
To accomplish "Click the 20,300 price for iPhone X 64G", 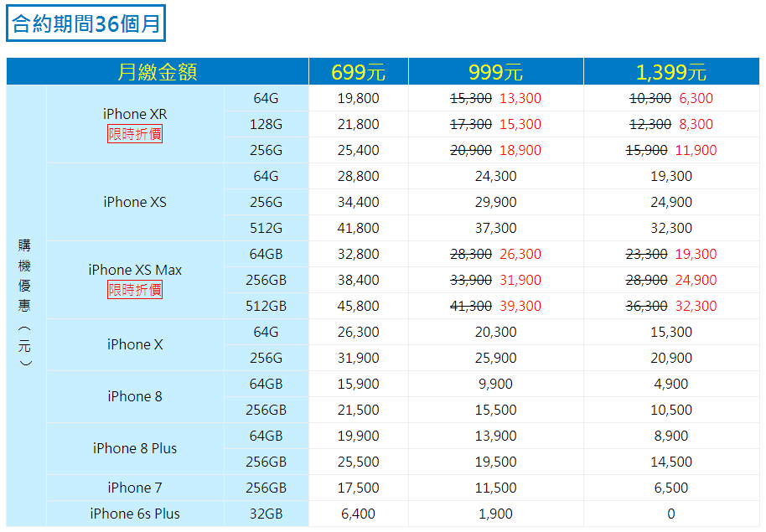I will point(495,332).
